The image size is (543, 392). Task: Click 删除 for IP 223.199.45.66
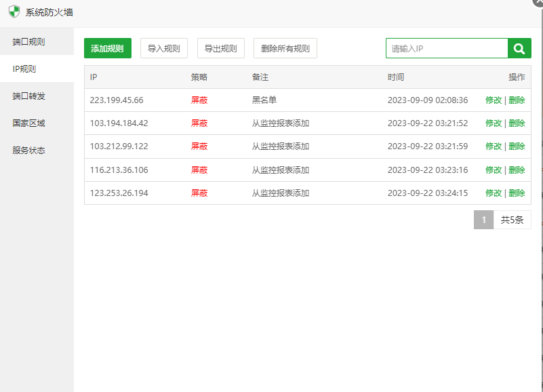pyautogui.click(x=517, y=100)
